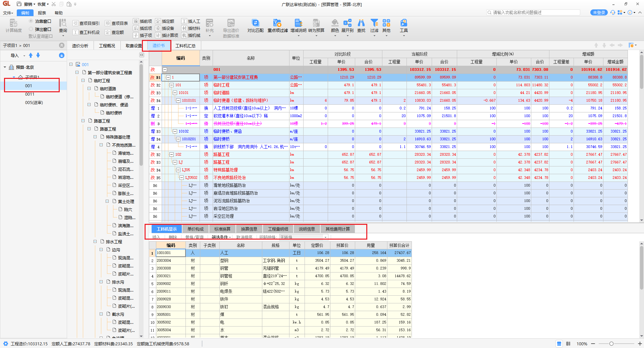The height and width of the screenshot is (348, 644).
Task: Click the 计算精度 calculation precision icon
Action: coord(13,23)
